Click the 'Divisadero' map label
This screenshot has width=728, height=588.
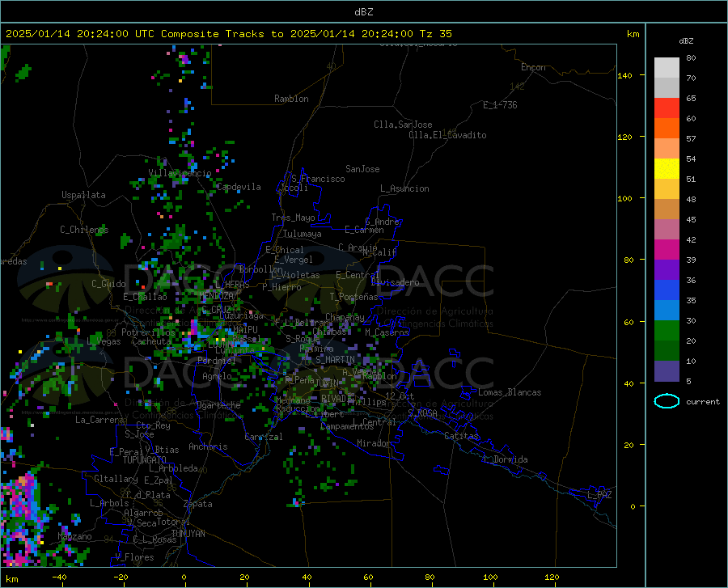pos(395,282)
